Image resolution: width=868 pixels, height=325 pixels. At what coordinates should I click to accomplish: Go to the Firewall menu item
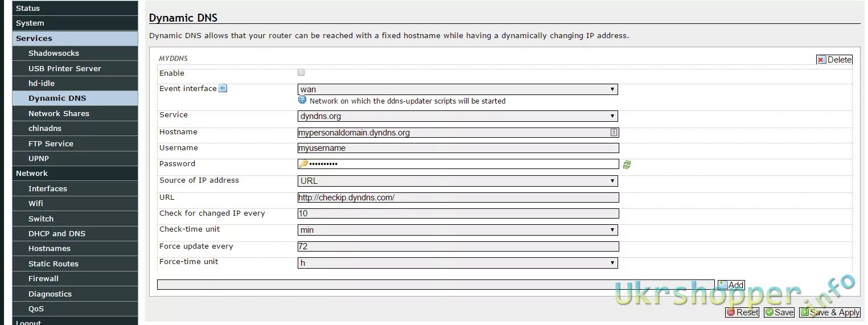tap(43, 278)
